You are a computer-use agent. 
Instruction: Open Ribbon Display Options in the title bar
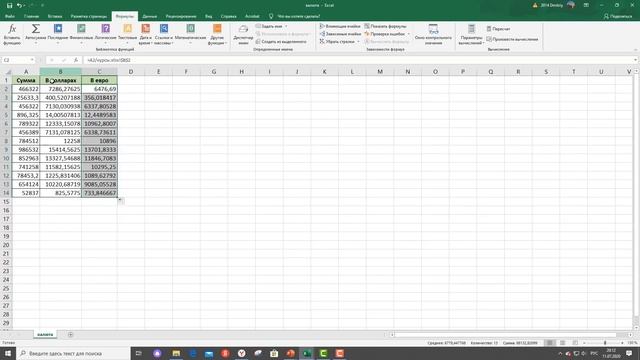[x=586, y=5]
